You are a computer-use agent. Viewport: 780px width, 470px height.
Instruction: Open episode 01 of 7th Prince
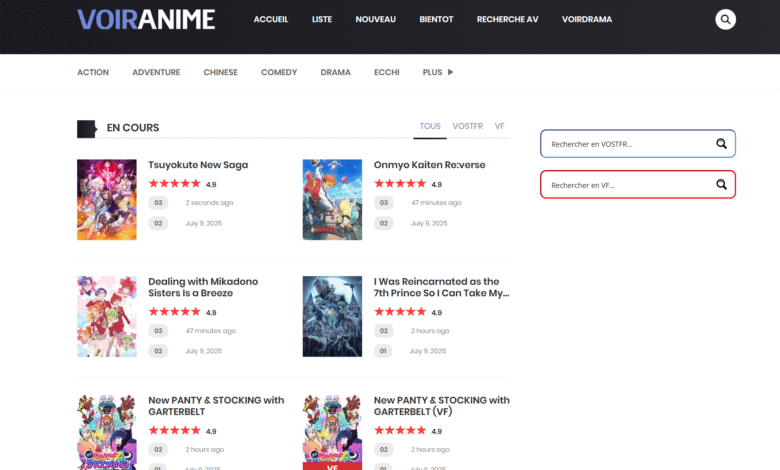coord(383,351)
